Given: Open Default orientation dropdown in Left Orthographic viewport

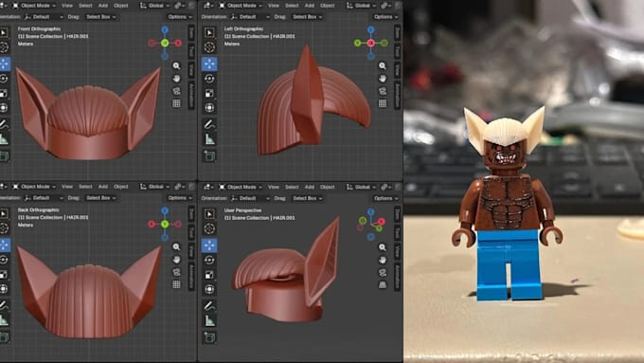Looking at the screenshot, I should click(x=250, y=17).
